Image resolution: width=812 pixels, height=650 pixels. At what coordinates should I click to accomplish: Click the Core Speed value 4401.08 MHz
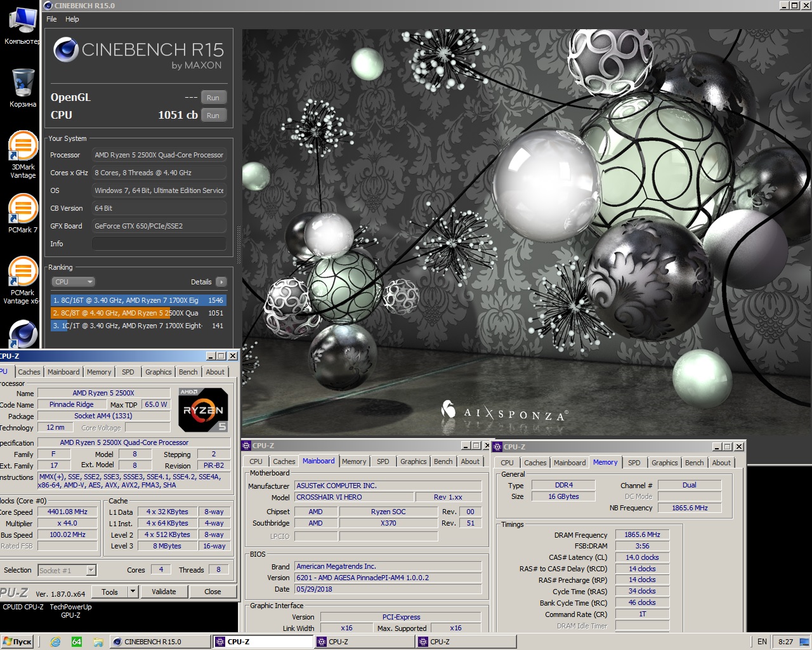click(67, 512)
